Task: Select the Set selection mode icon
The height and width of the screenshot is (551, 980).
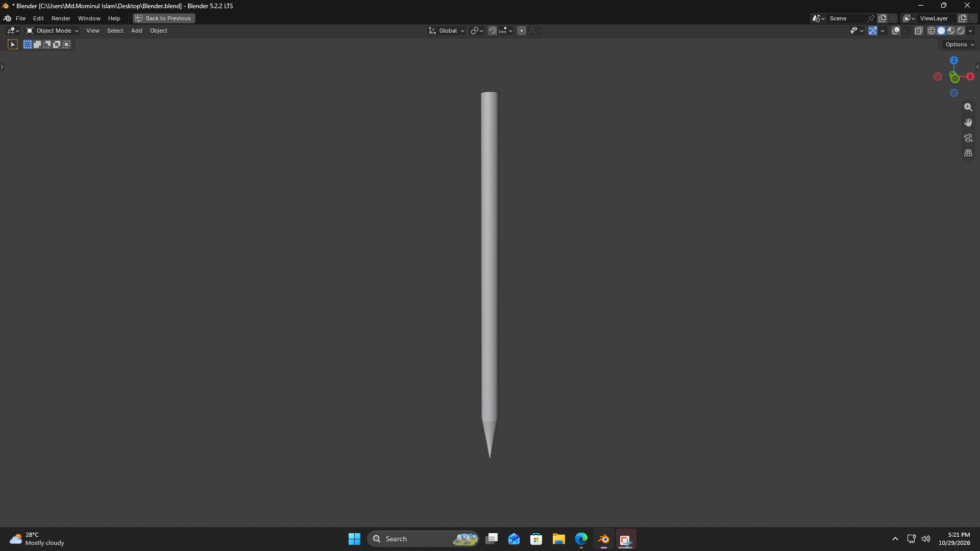Action: [x=28, y=45]
